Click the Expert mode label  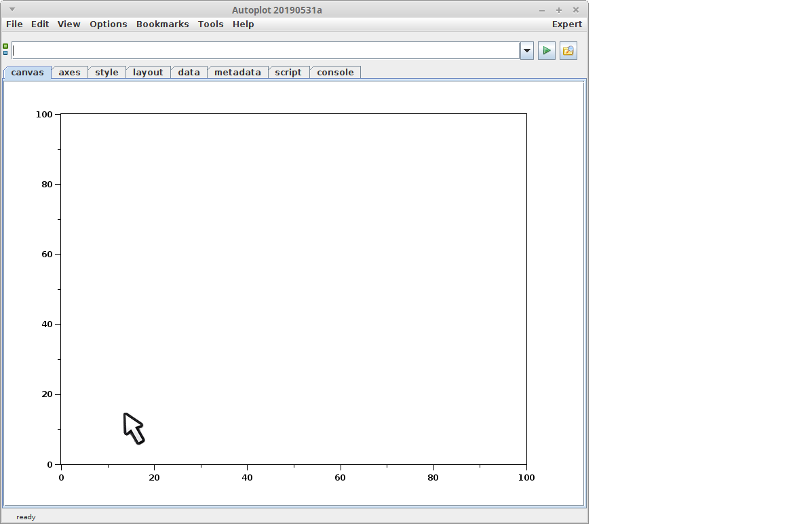click(566, 24)
